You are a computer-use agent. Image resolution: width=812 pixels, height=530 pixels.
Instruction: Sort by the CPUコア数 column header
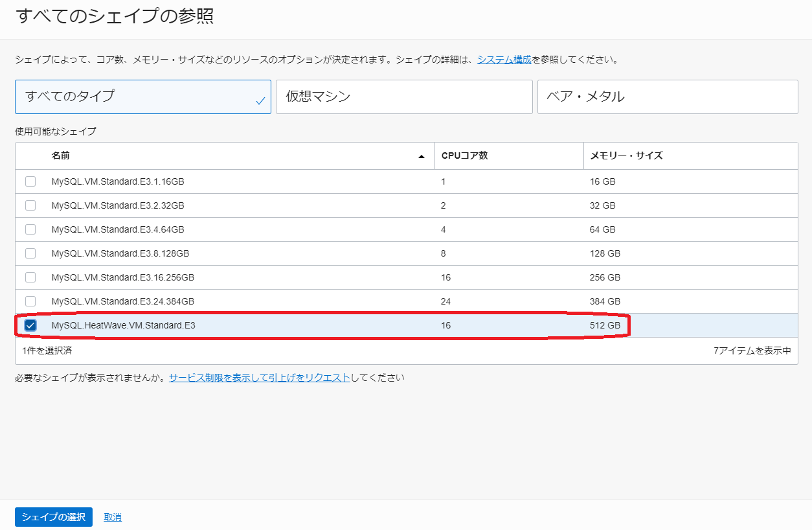(464, 156)
